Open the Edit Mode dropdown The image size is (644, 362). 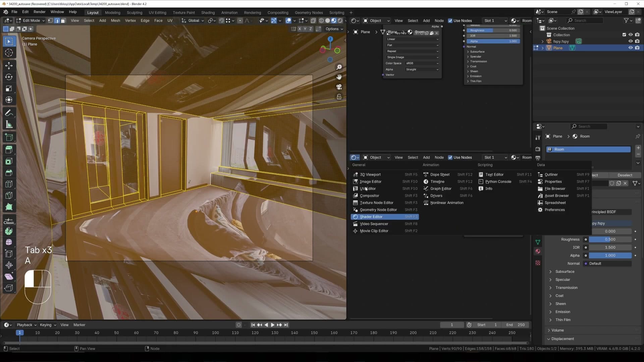[x=31, y=21]
